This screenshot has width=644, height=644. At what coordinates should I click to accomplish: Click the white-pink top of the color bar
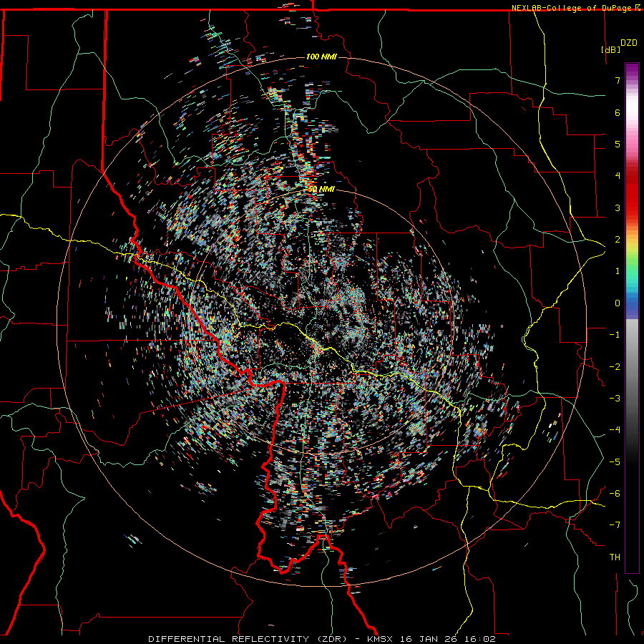click(x=632, y=109)
